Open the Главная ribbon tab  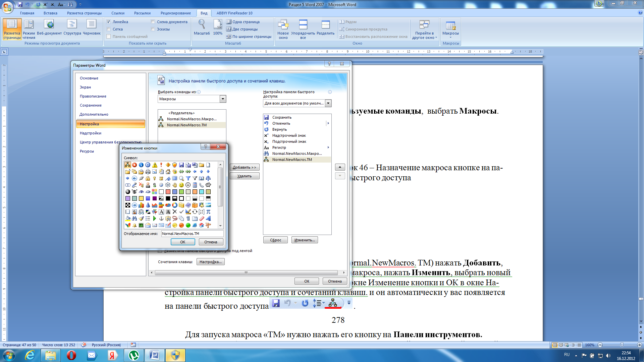pos(27,13)
